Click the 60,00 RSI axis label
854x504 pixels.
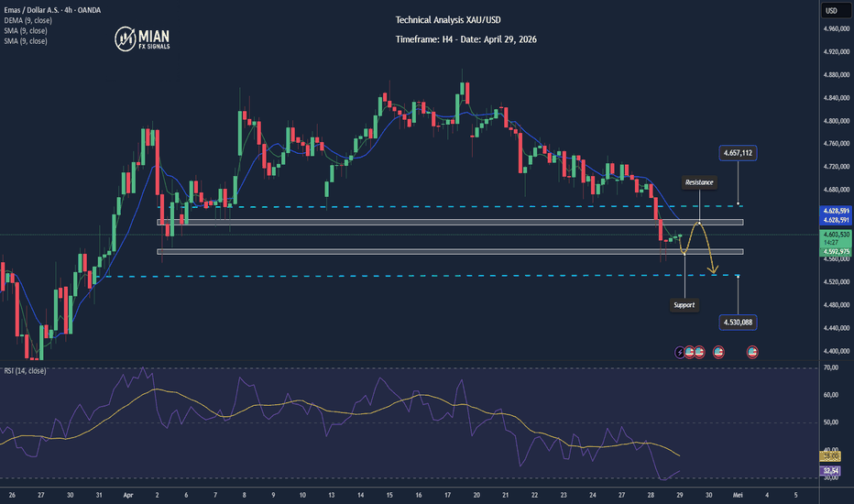(x=830, y=395)
